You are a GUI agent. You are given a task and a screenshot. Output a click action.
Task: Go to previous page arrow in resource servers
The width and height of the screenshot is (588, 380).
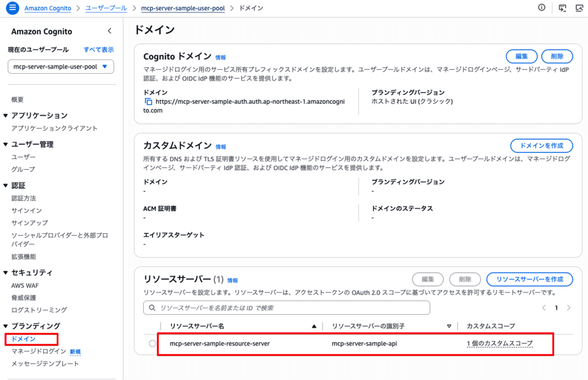[544, 308]
